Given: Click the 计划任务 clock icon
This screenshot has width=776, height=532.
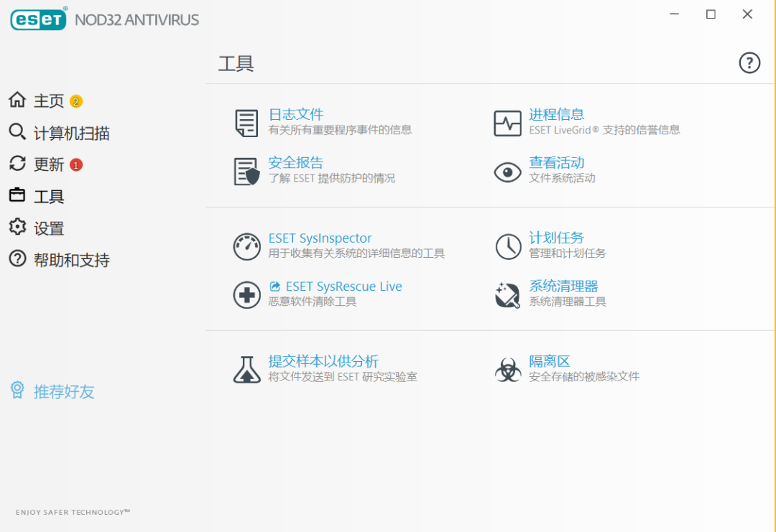Looking at the screenshot, I should tap(508, 246).
